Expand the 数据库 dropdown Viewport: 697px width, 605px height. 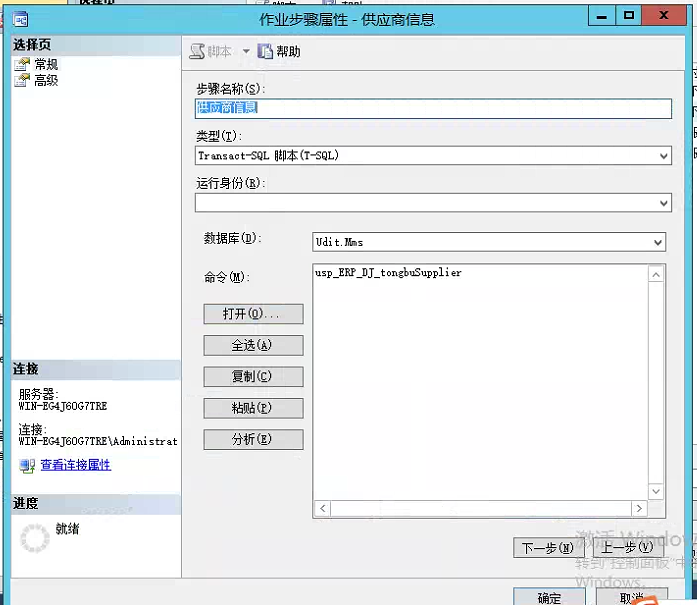[657, 242]
